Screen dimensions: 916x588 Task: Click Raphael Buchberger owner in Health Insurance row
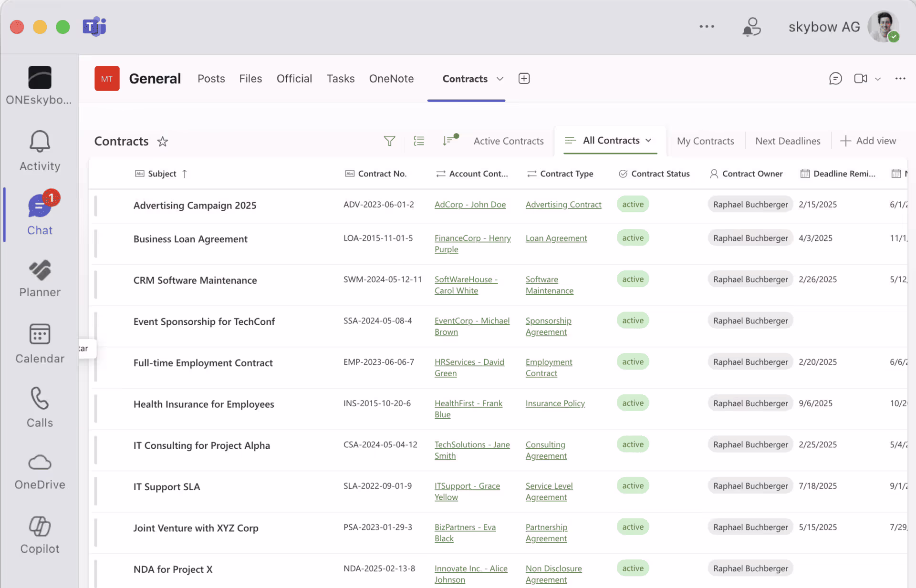click(x=750, y=403)
